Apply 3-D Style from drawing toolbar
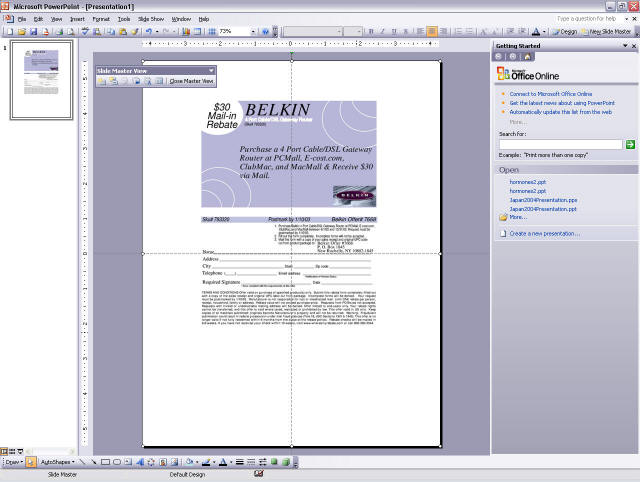 pyautogui.click(x=286, y=462)
